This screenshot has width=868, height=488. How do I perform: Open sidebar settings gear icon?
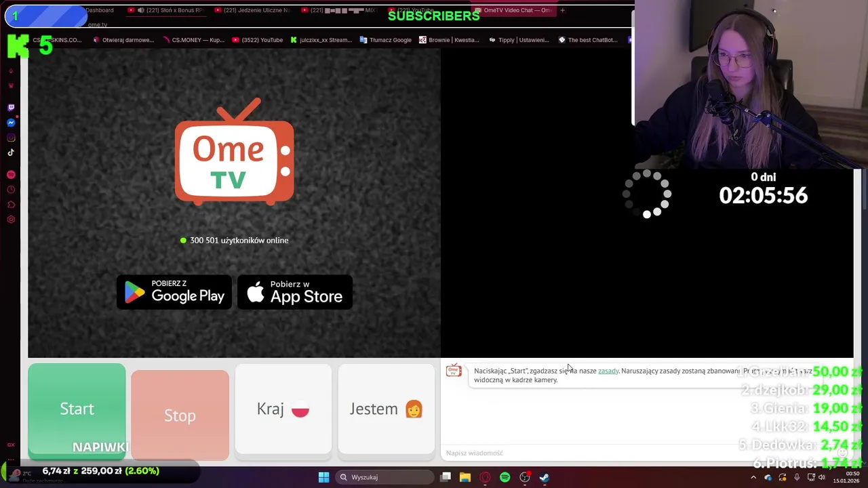11,220
